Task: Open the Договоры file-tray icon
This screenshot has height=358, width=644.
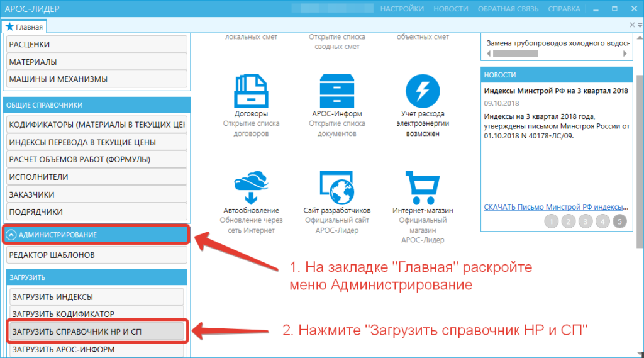Action: (251, 91)
